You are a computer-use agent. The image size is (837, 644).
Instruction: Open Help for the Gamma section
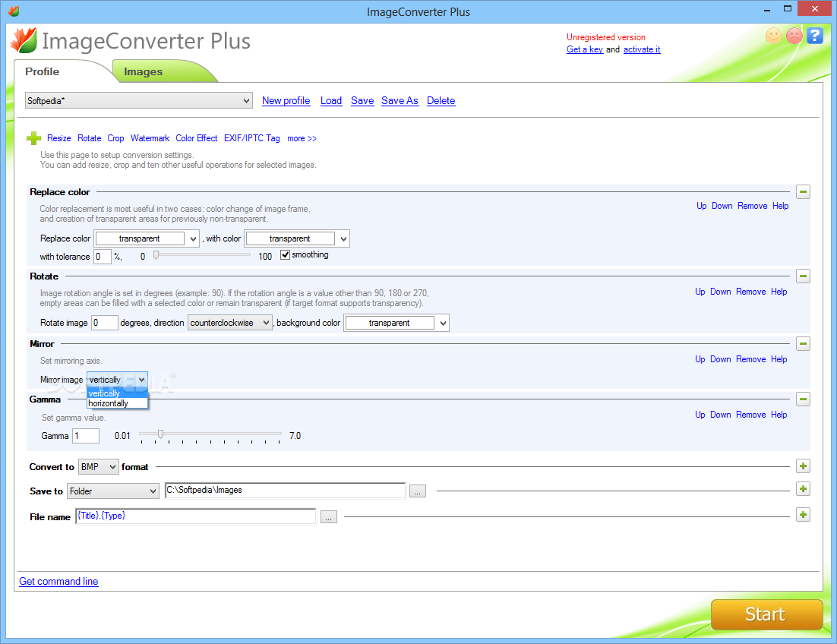point(779,415)
